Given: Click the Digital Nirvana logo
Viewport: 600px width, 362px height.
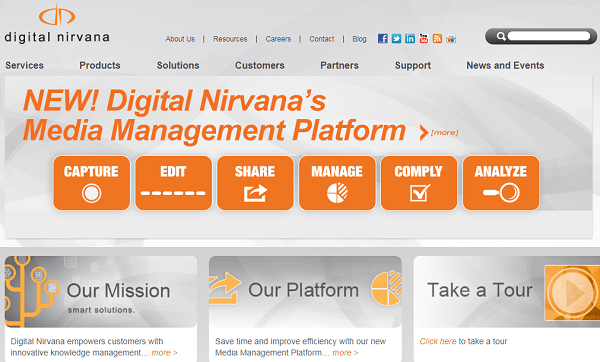Looking at the screenshot, I should [x=57, y=23].
